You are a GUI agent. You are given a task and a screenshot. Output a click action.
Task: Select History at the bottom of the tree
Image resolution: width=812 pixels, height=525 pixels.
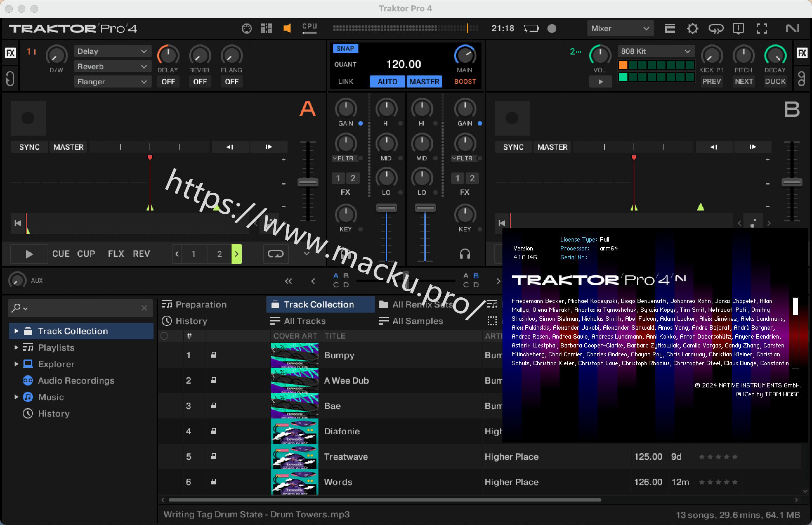coord(54,413)
